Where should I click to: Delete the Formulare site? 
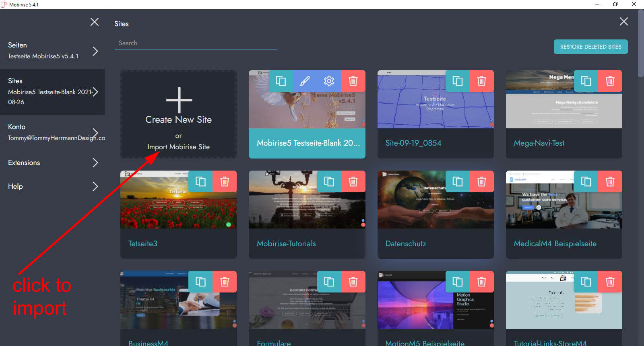click(x=353, y=282)
